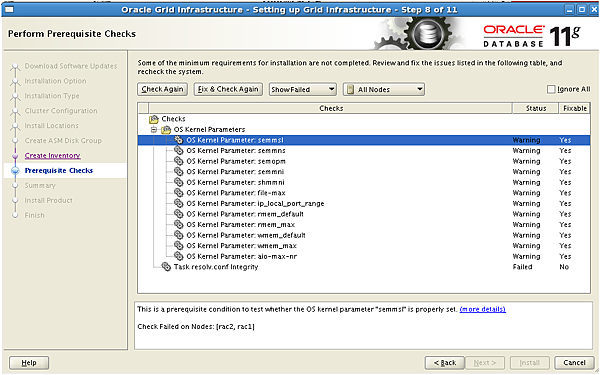This screenshot has height=375, width=600.
Task: Click the gear icon beside semopm parameter
Action: coord(178,161)
